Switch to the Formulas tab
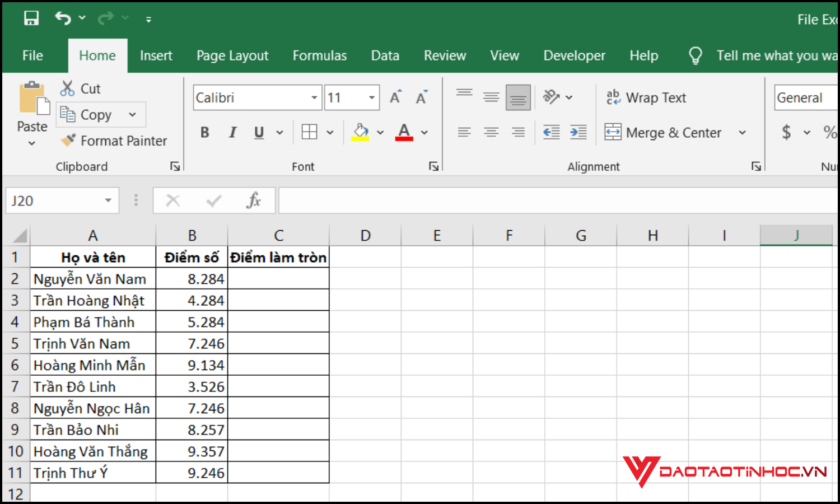Image resolution: width=840 pixels, height=504 pixels. [319, 55]
